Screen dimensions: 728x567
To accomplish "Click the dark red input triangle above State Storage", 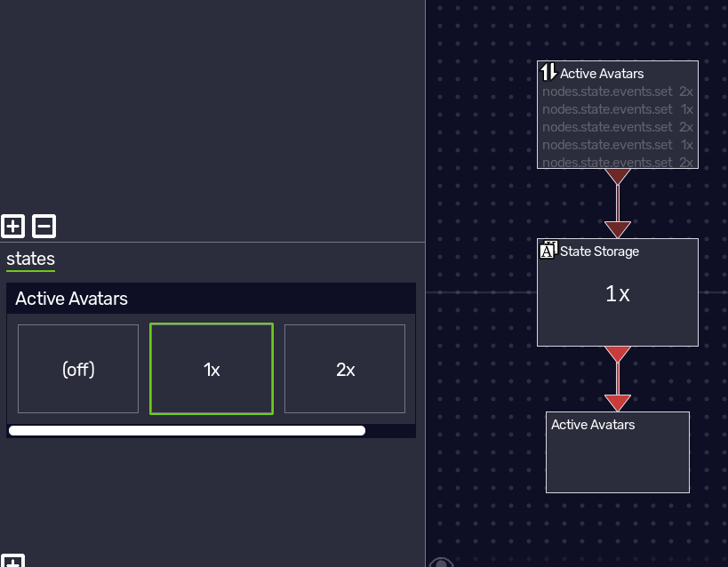I will click(x=618, y=230).
